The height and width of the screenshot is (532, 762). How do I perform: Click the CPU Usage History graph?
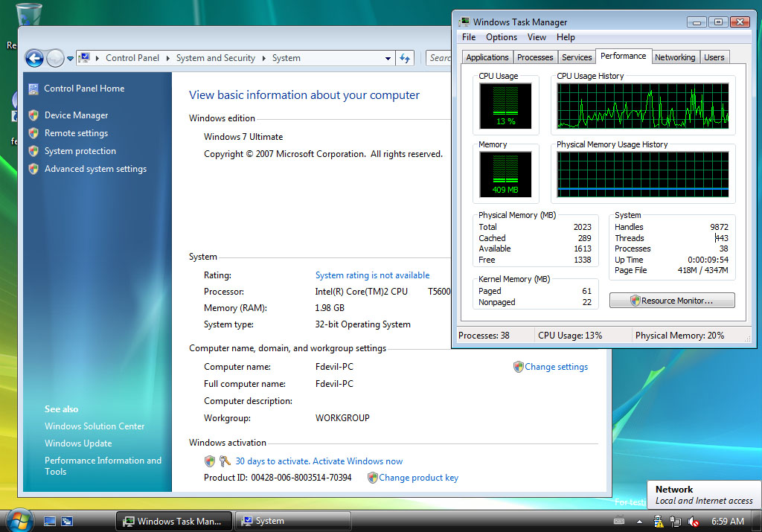point(642,106)
